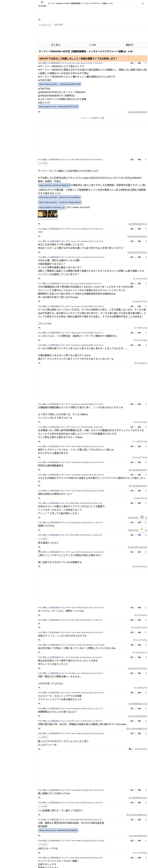Jump to the >>709 anchor in post 0713
Screen dimensions: 148x868
pos(43,163)
